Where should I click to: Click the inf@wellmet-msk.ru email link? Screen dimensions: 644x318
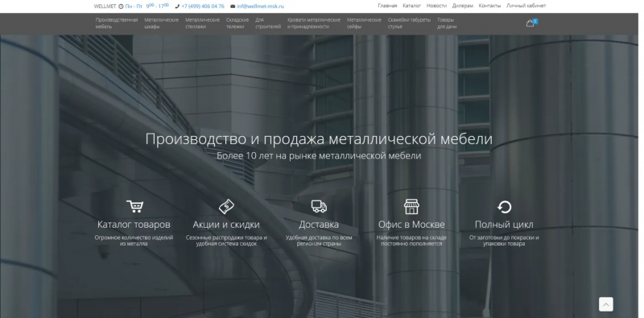click(x=260, y=6)
